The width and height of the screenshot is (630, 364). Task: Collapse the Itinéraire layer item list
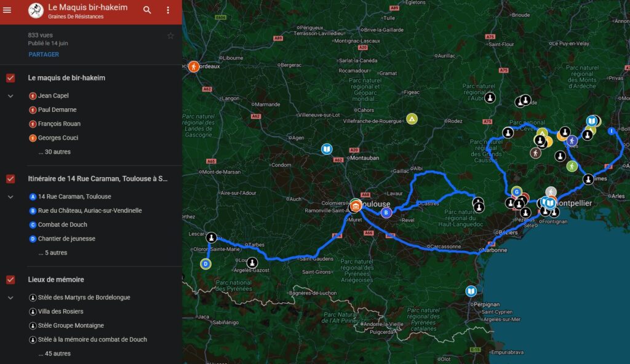10,197
